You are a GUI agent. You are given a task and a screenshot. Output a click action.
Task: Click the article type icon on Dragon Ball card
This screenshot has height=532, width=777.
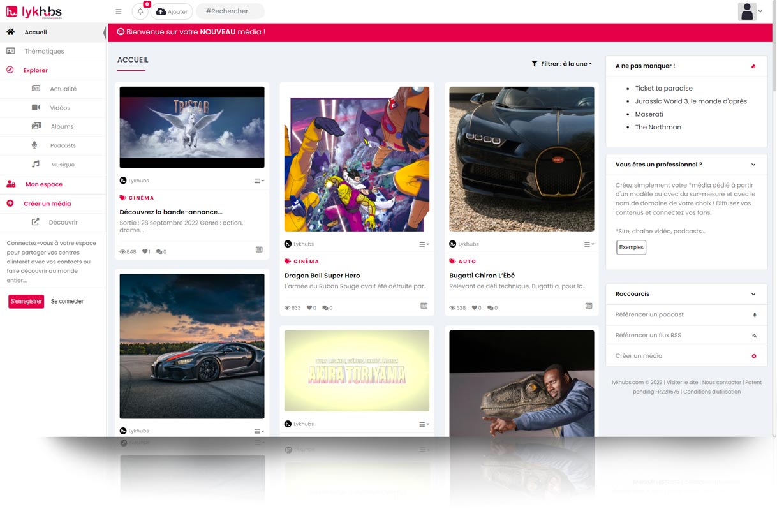424,306
